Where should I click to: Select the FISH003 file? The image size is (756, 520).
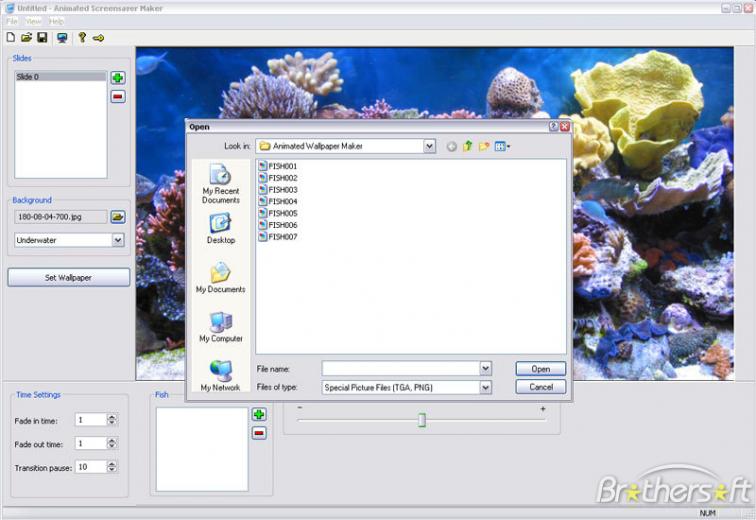click(x=278, y=189)
